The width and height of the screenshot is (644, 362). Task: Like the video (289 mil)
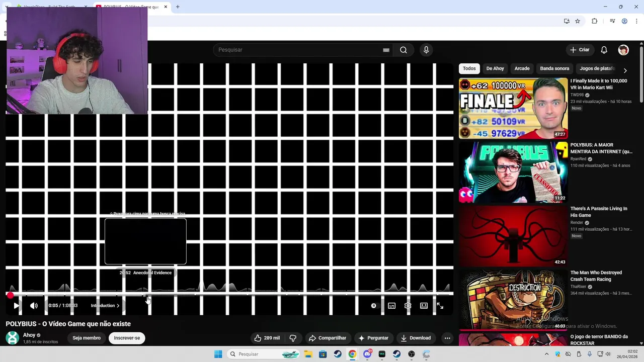267,338
